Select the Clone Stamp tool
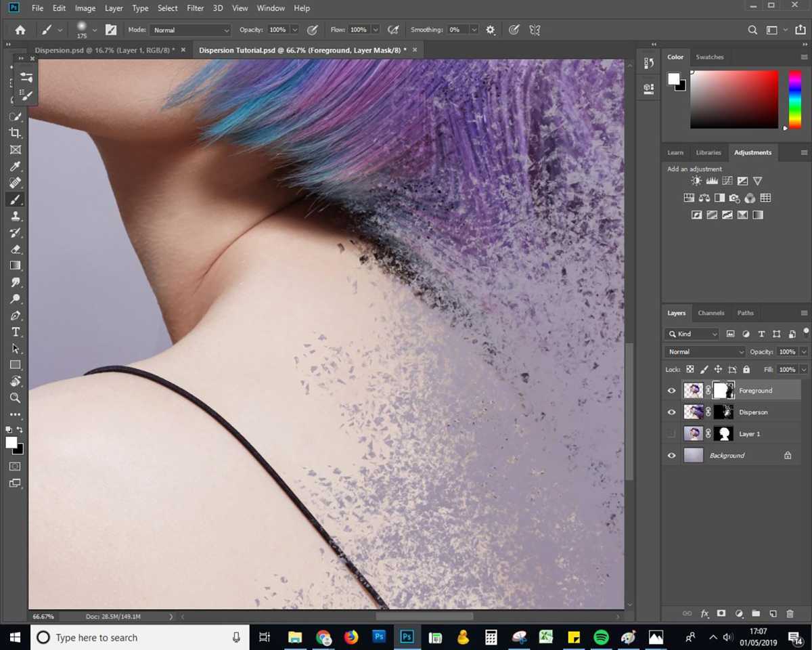The height and width of the screenshot is (650, 812). (15, 216)
